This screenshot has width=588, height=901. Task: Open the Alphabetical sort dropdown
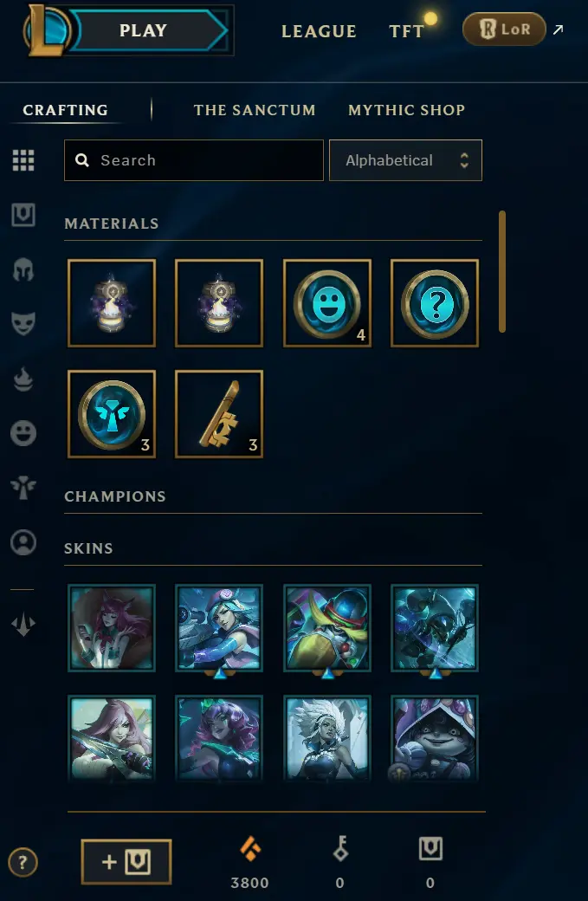coord(405,160)
